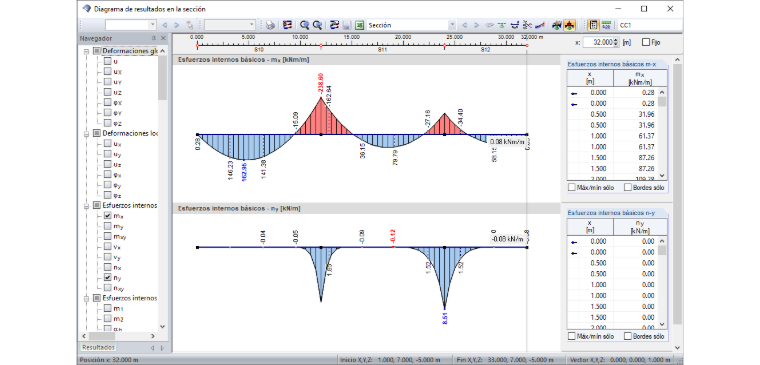Click the refresh arrows toolbar icon
Image resolution: width=760 pixels, height=365 pixels.
(334, 25)
